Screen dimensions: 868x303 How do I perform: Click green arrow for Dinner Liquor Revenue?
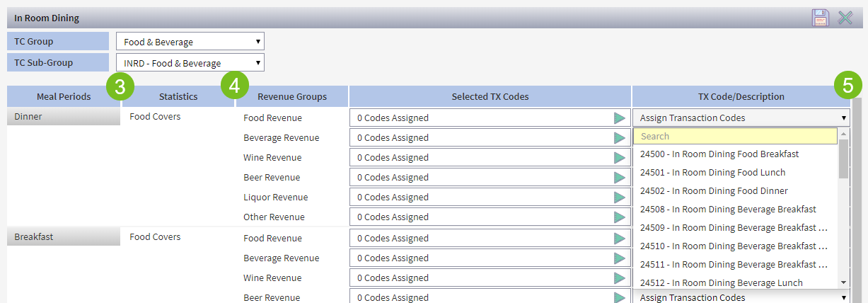(620, 198)
